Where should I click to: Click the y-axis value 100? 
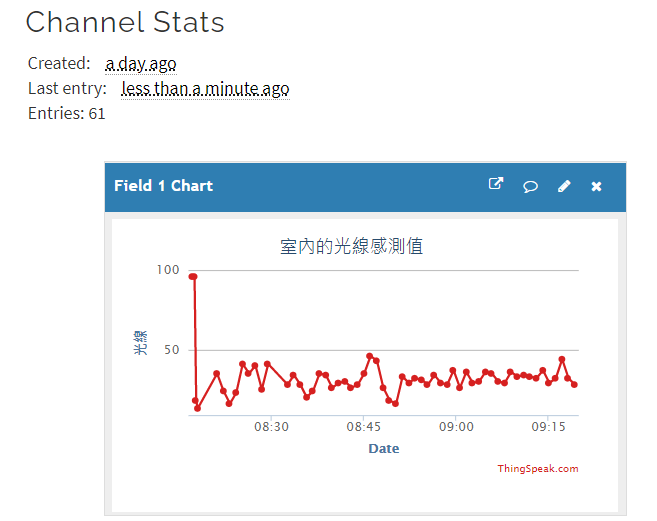click(168, 270)
